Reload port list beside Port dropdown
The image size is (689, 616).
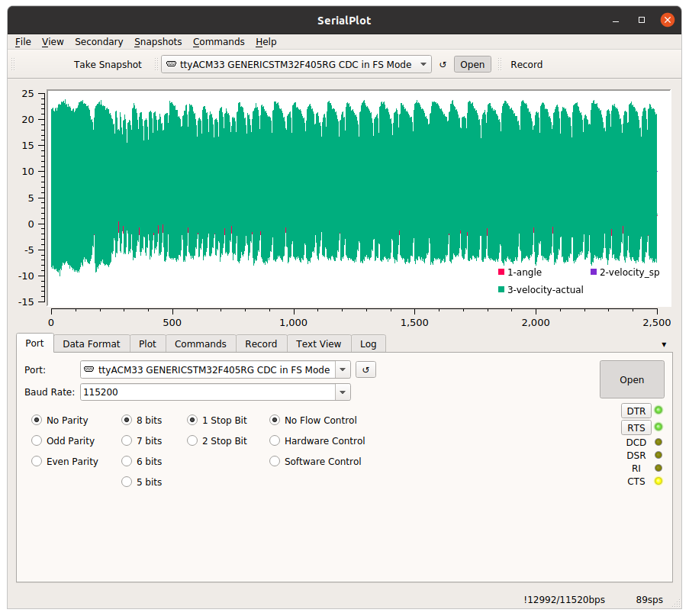(x=365, y=370)
